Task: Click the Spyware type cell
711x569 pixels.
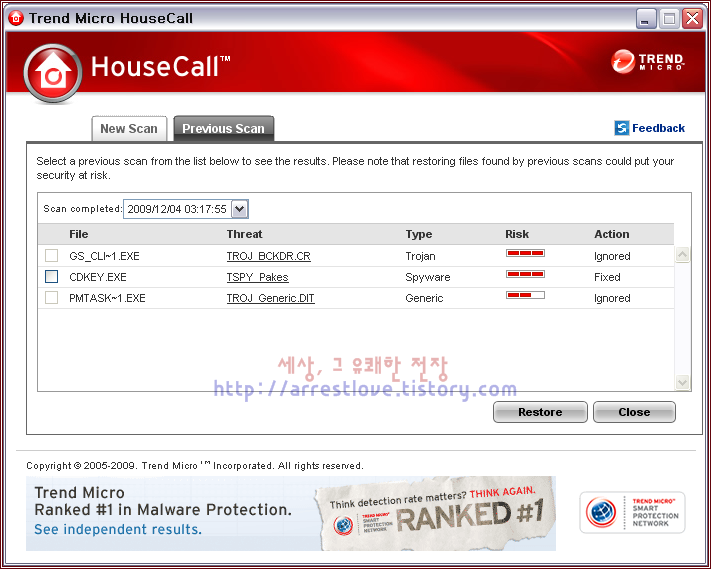Action: (428, 277)
